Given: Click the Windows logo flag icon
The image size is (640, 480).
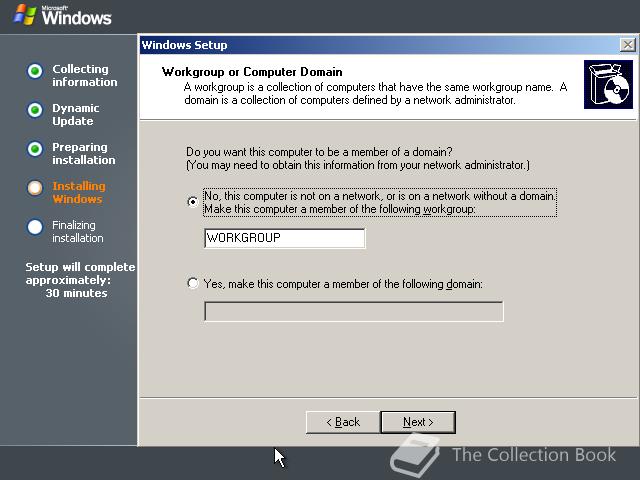Looking at the screenshot, I should pos(25,15).
